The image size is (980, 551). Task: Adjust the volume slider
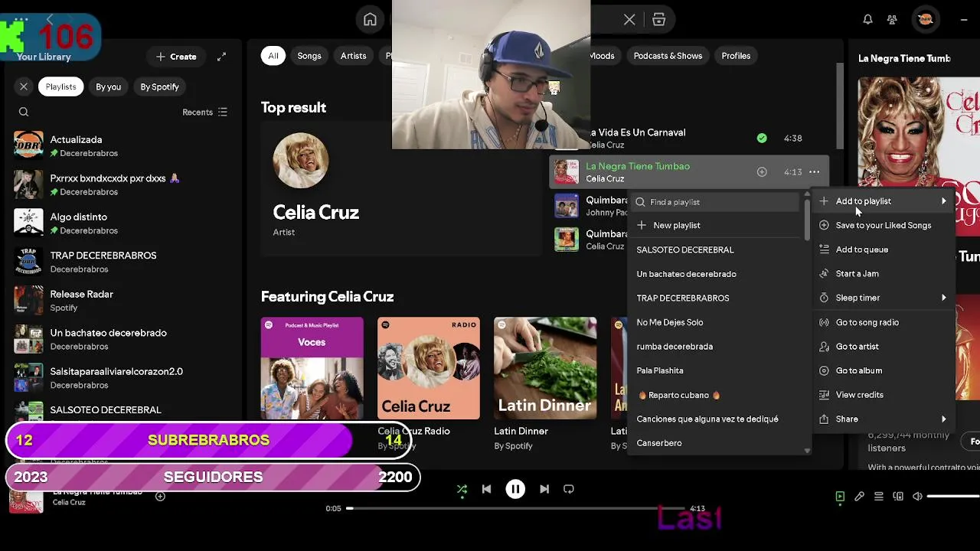coord(953,497)
